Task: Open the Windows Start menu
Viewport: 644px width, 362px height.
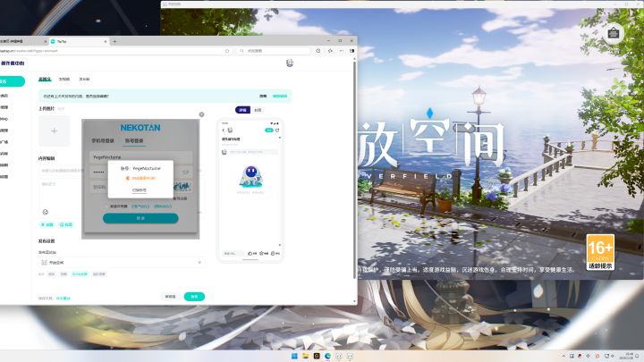Action: click(x=294, y=356)
